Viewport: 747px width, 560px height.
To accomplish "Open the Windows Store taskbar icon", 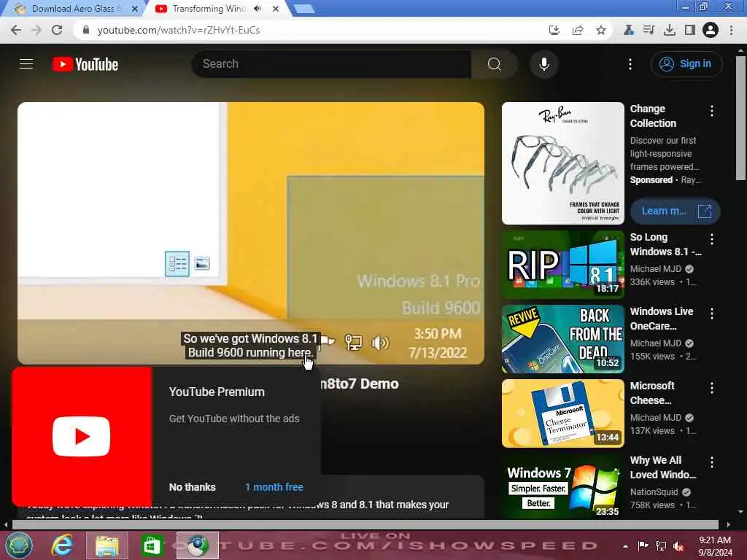I will [x=152, y=545].
